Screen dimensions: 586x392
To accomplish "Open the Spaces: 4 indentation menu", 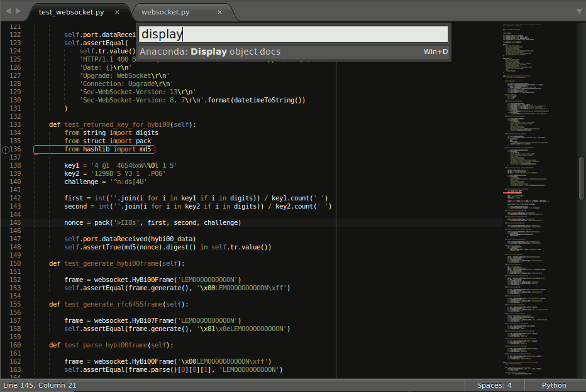I will pos(494,385).
